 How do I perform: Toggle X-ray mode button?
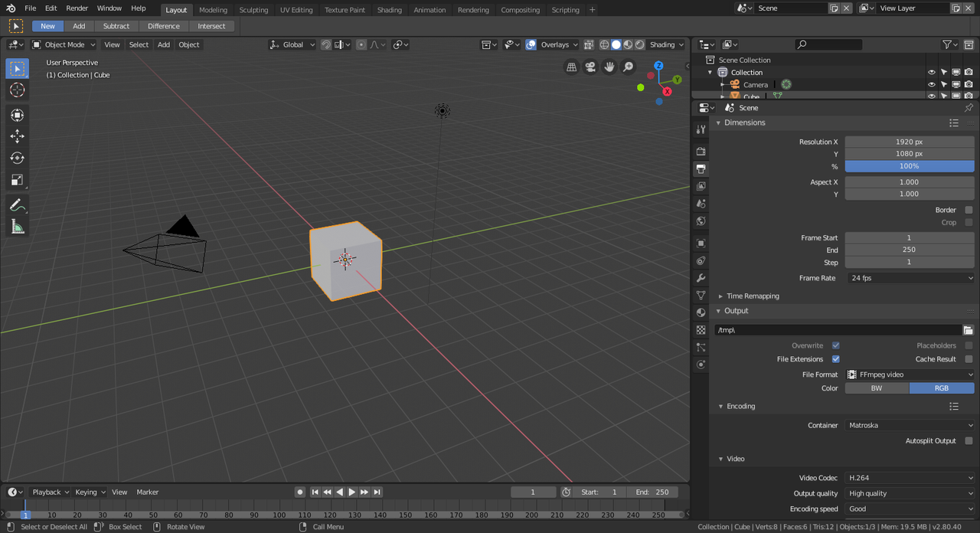click(x=588, y=44)
